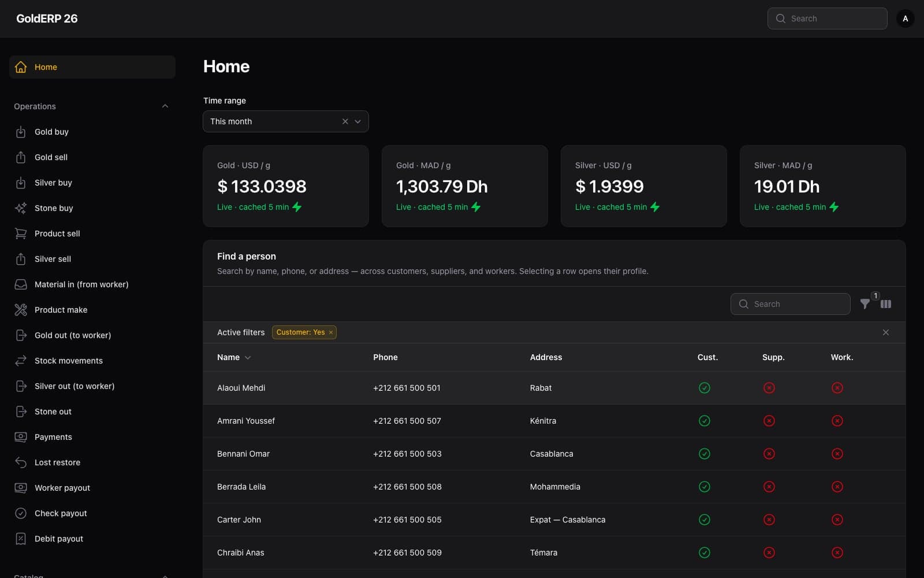Click the top bar Search field
This screenshot has height=578, width=924.
tap(827, 18)
